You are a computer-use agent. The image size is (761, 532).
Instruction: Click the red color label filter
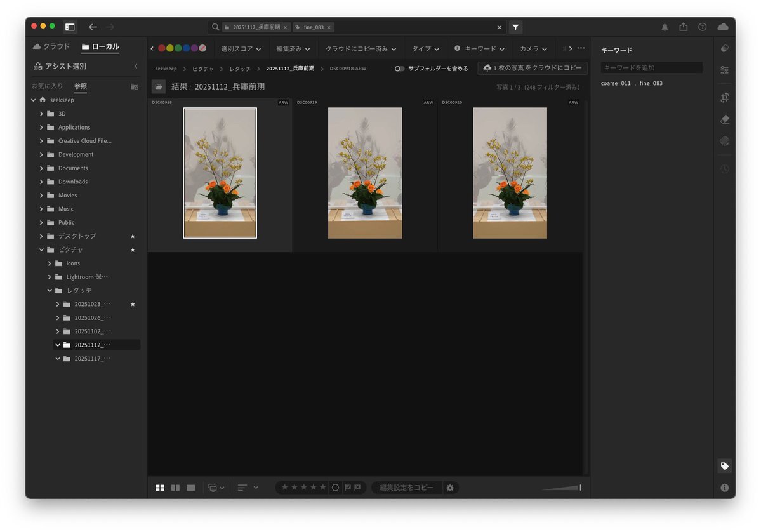(162, 48)
